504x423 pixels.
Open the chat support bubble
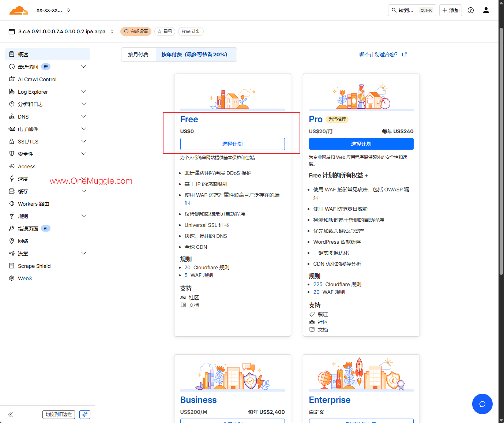pos(482,404)
